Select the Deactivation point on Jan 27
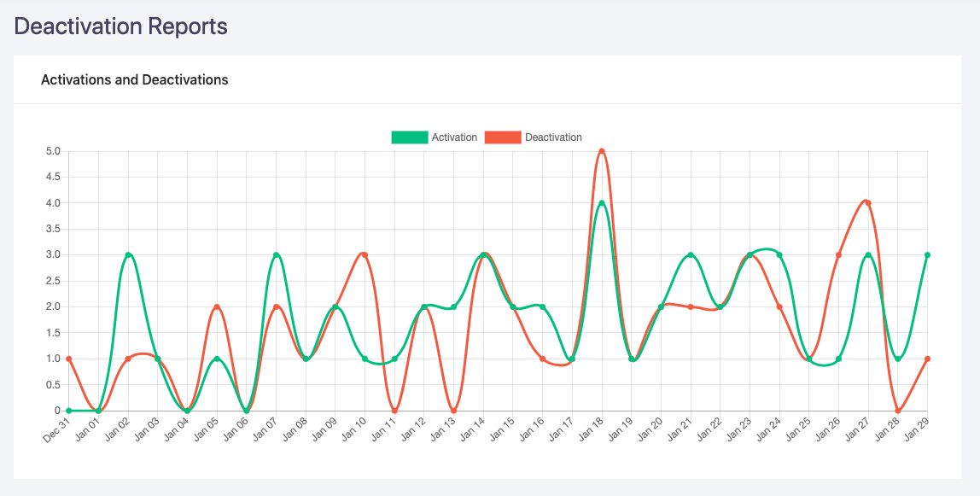Image resolution: width=980 pixels, height=496 pixels. pyautogui.click(x=868, y=203)
